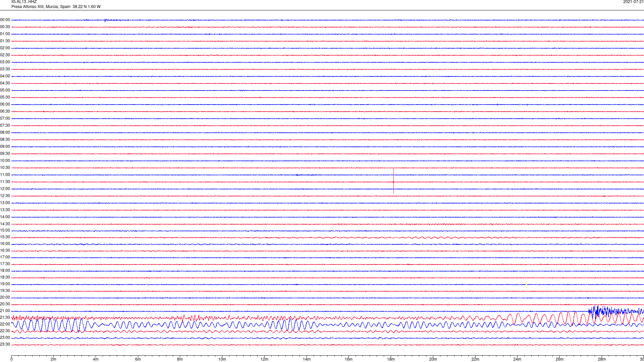Click the date label 2021-07-21
The image size is (644, 362).
pyautogui.click(x=633, y=2)
